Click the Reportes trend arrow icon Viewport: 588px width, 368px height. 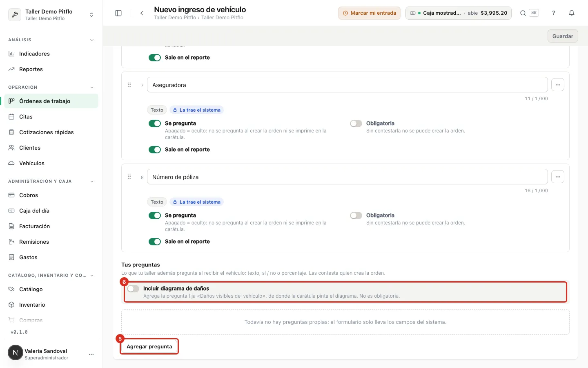11,69
